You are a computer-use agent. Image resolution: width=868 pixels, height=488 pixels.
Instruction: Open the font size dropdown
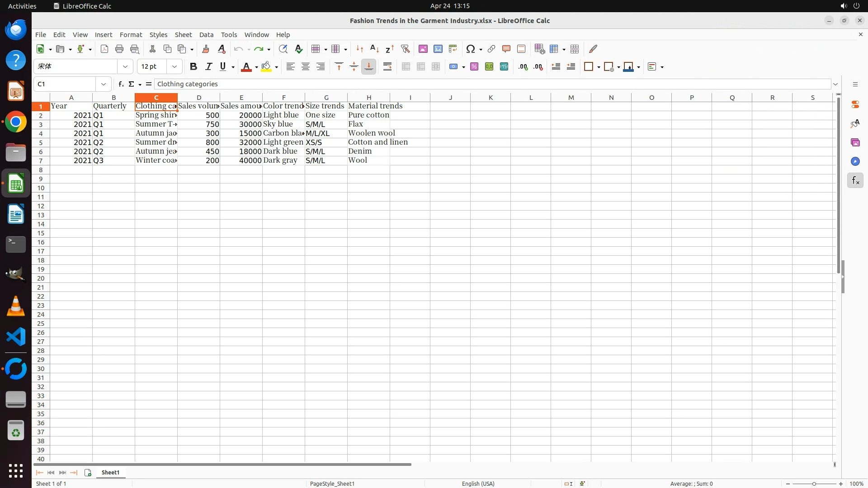[175, 67]
